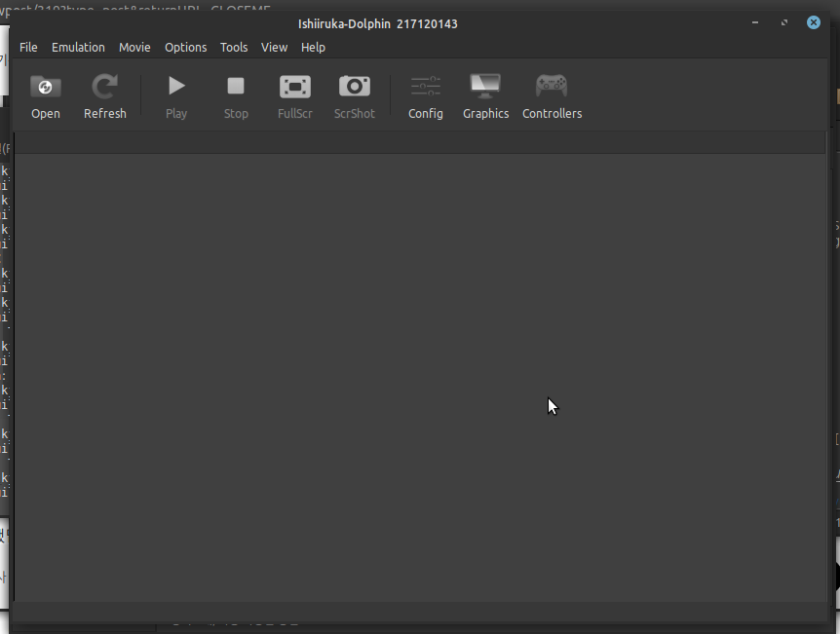Open the Help menu

pyautogui.click(x=313, y=47)
